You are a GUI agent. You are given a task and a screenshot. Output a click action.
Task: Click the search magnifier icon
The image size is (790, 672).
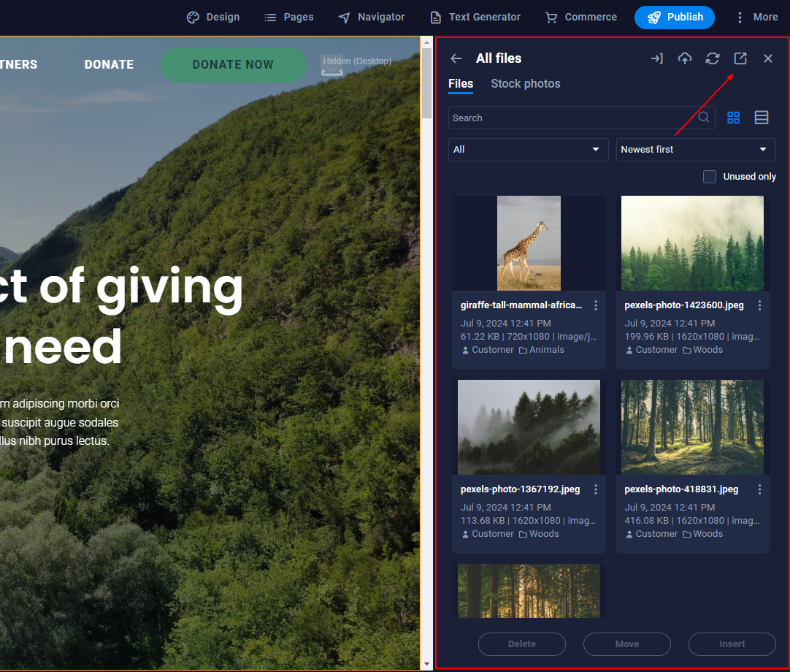coord(704,118)
